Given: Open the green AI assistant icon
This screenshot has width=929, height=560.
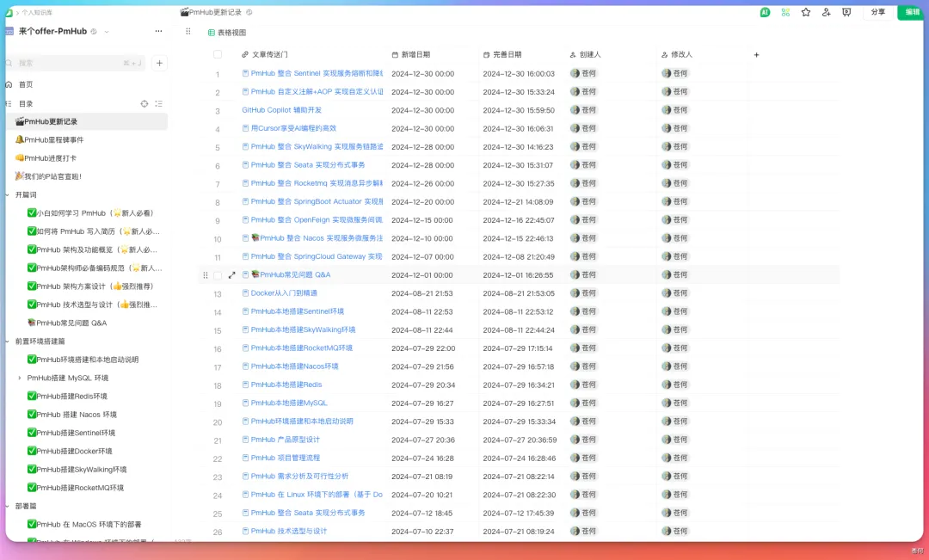Looking at the screenshot, I should (765, 12).
